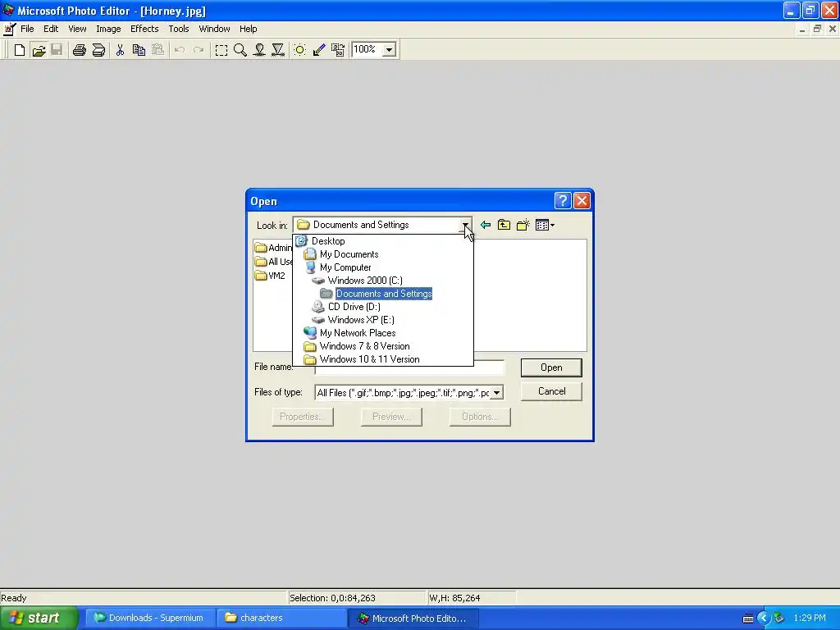Click the Photo Editor document icon in menu bar
The width and height of the screenshot is (840, 630).
point(9,29)
